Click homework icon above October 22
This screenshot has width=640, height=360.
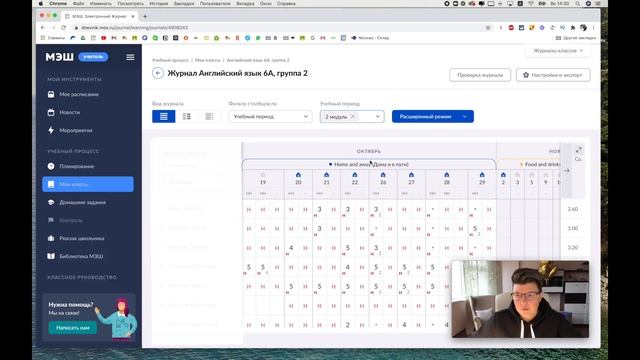pyautogui.click(x=355, y=175)
